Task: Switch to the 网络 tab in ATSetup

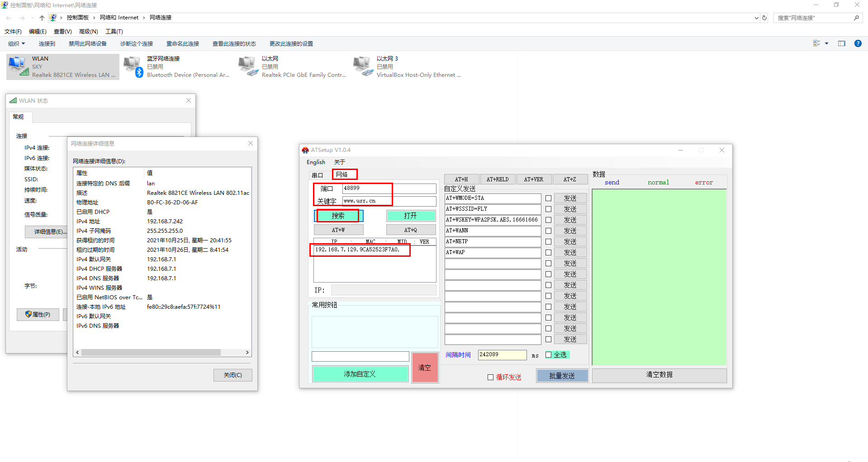Action: tap(342, 174)
